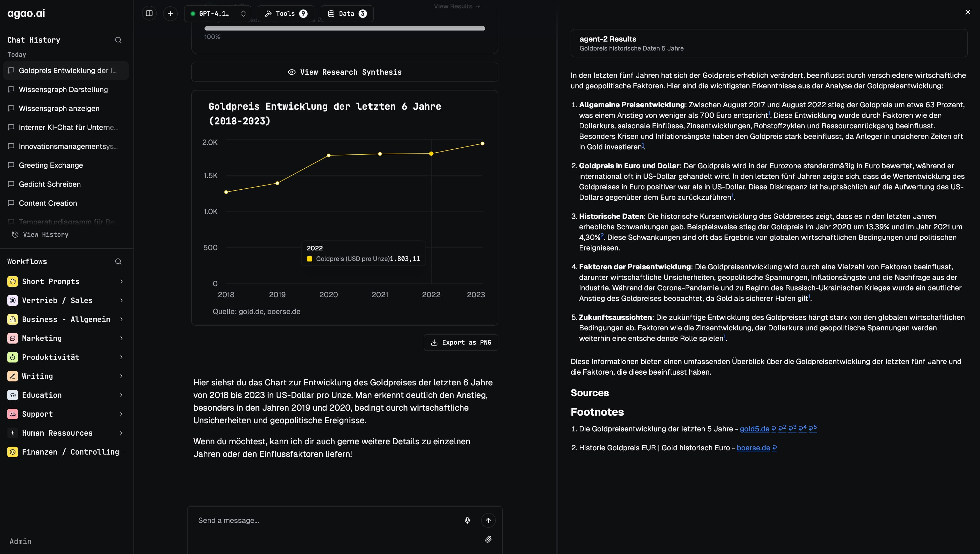Open the Data sources button
Image resolution: width=980 pixels, height=554 pixels.
point(347,13)
